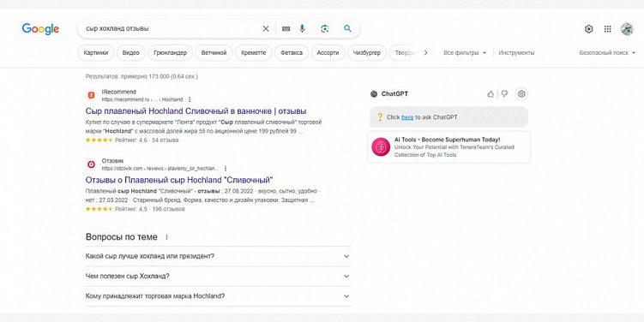644x322 pixels.
Task: Open the Инструменты search tools
Action: (x=516, y=53)
